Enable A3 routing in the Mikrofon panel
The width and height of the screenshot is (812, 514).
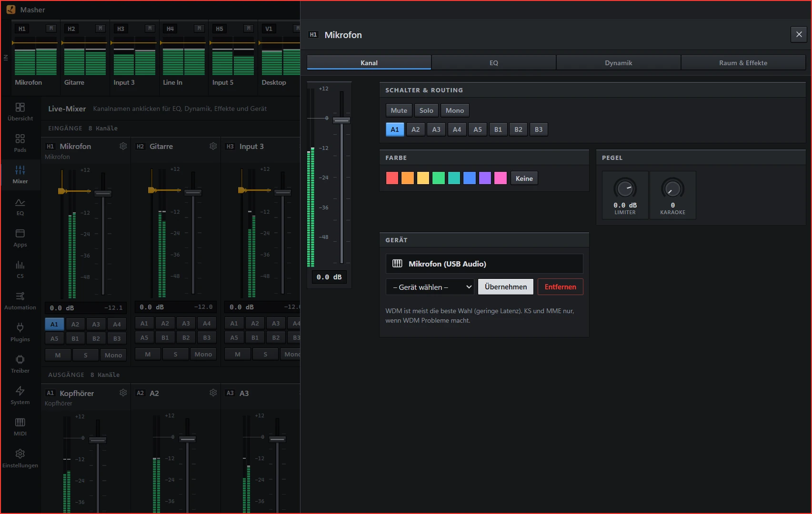[x=436, y=129]
